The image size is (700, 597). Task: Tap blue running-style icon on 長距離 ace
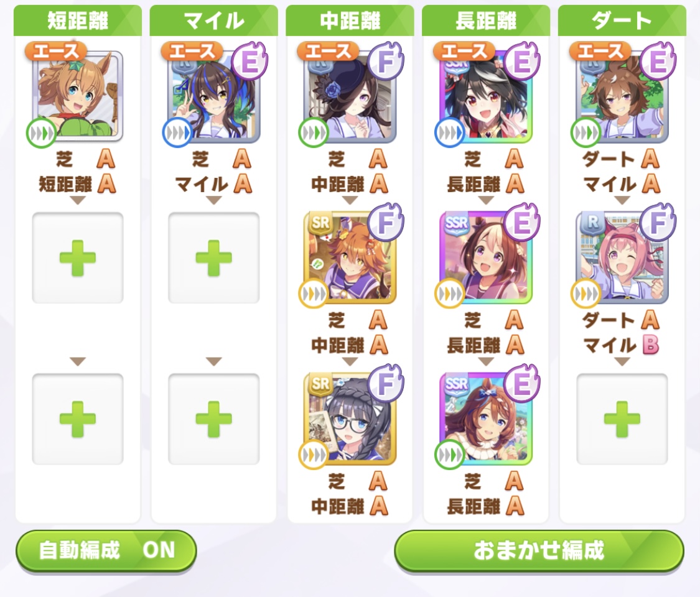tap(449, 133)
